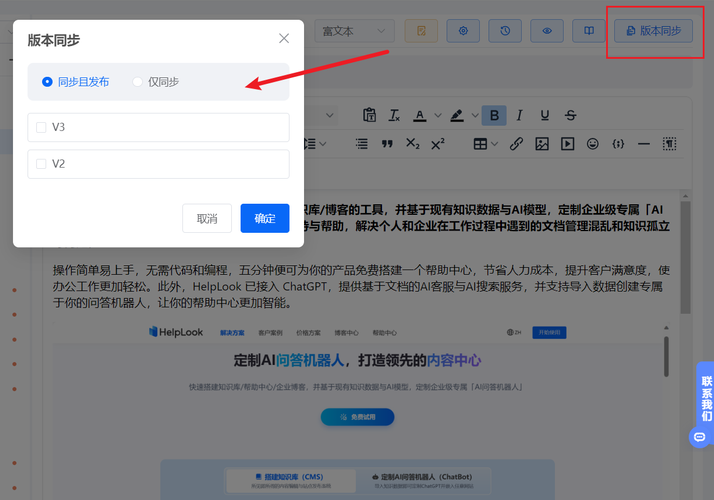The width and height of the screenshot is (714, 500).
Task: Select the 同步且发布 radio option
Action: (76, 82)
